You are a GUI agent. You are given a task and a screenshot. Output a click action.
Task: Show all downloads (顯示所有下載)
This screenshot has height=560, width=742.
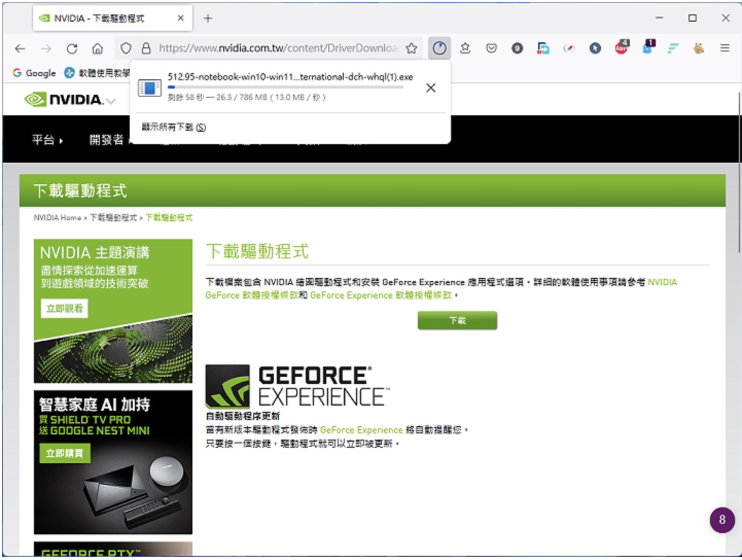[173, 127]
